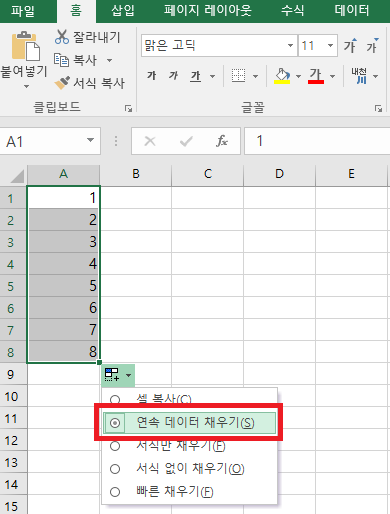Select the 셀 복사(C) radio option
Viewport: 390px width, 514px height.
tap(115, 400)
